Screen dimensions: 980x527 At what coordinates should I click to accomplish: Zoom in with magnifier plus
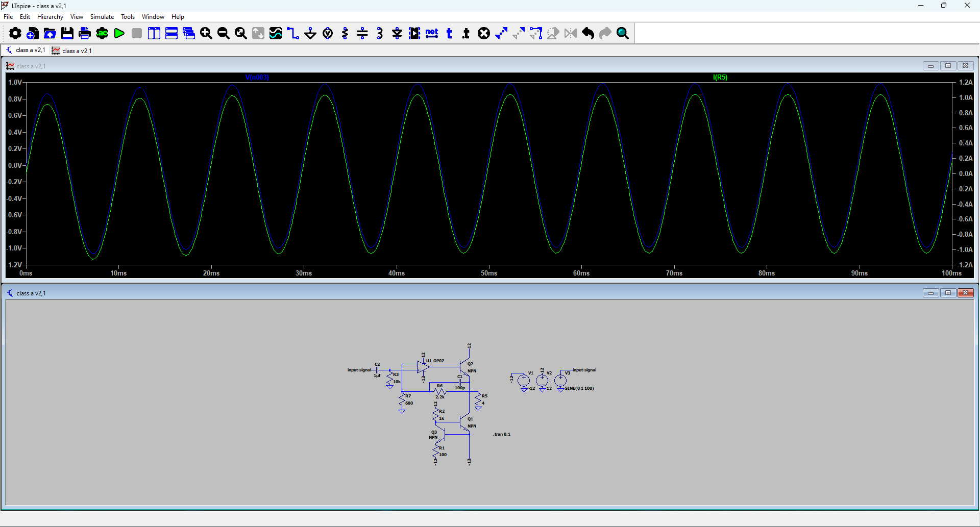click(x=206, y=34)
